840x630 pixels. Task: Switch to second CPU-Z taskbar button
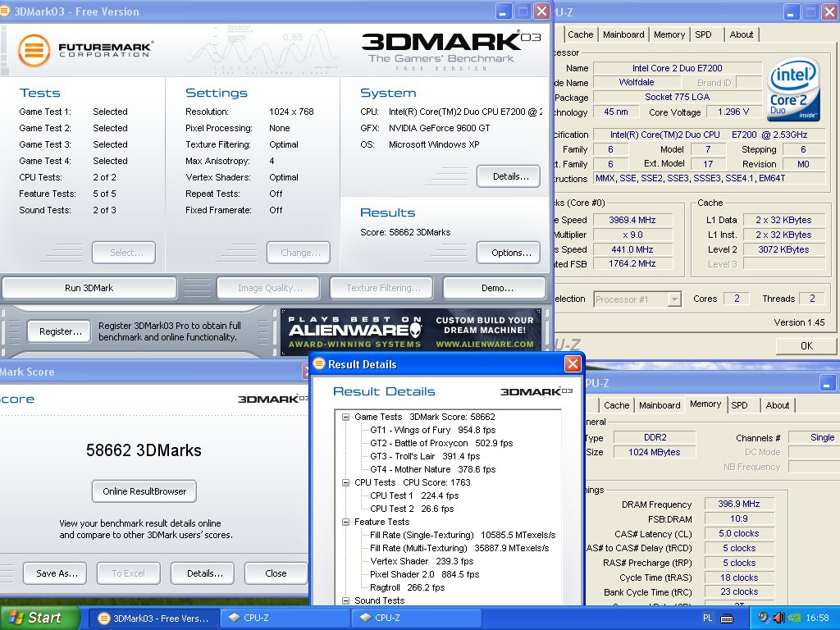pyautogui.click(x=416, y=619)
